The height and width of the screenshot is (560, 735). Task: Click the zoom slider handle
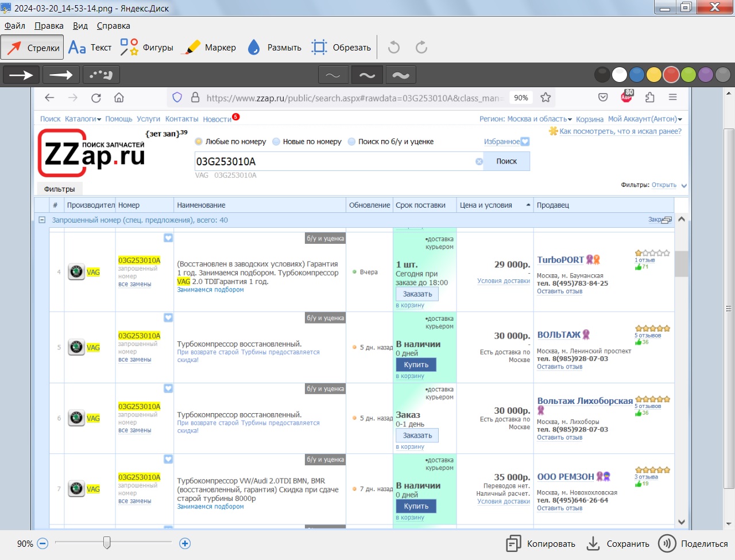[107, 542]
